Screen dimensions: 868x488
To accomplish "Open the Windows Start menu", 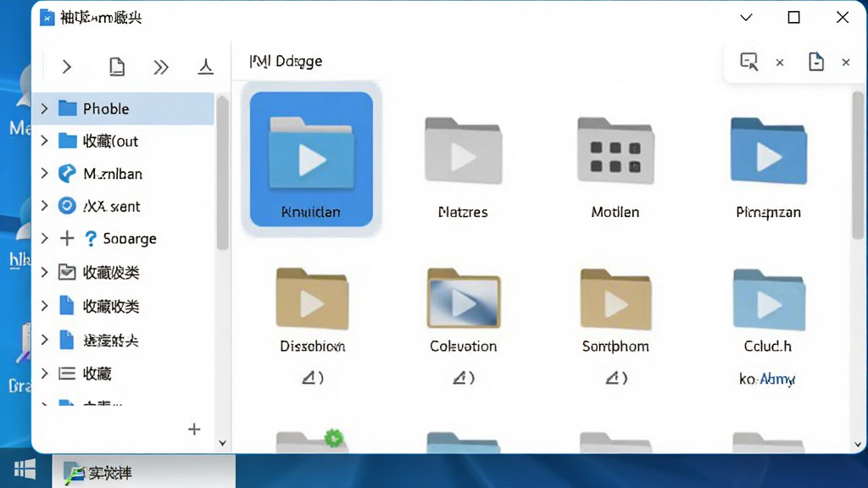I will [25, 469].
